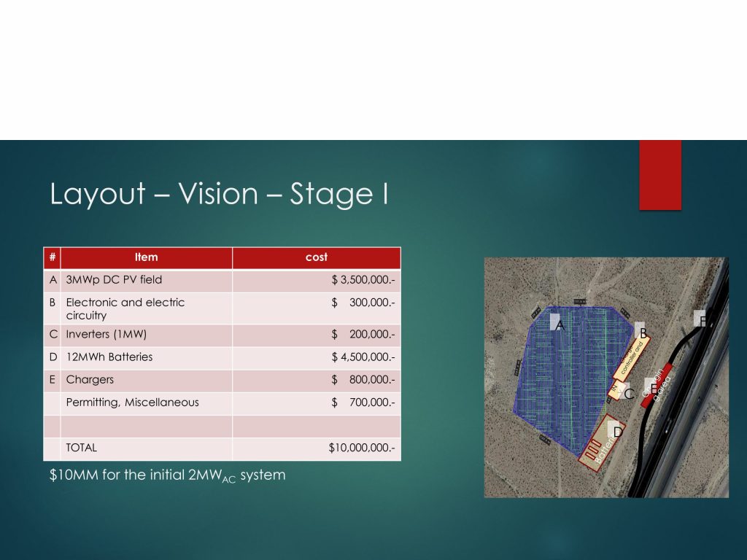Click row letter "D" in the table
Viewport: 747px width, 560px height.
(x=53, y=357)
